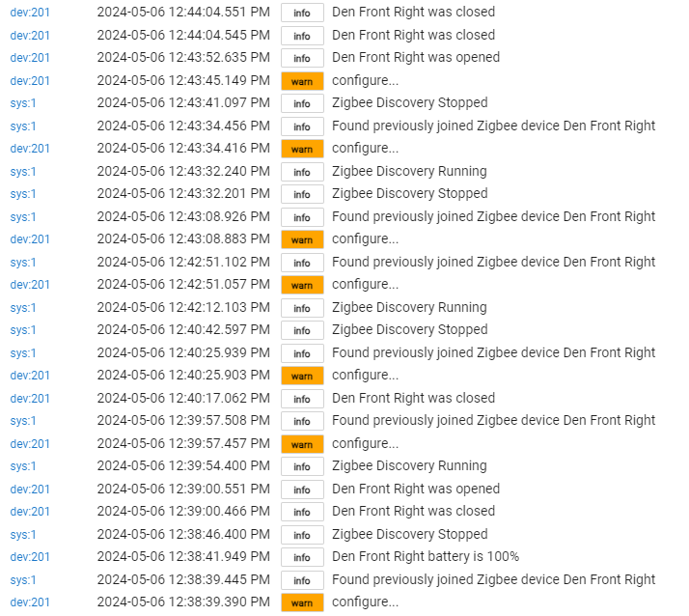Click info tag at 12:43:32.240 PM

302,172
